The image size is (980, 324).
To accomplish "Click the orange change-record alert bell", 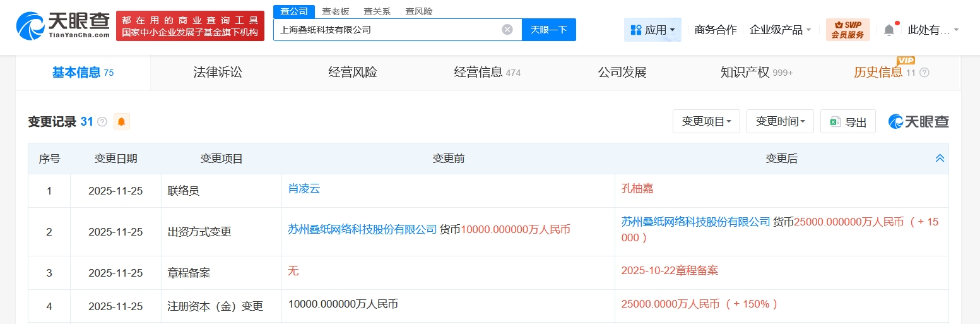I will pyautogui.click(x=121, y=121).
